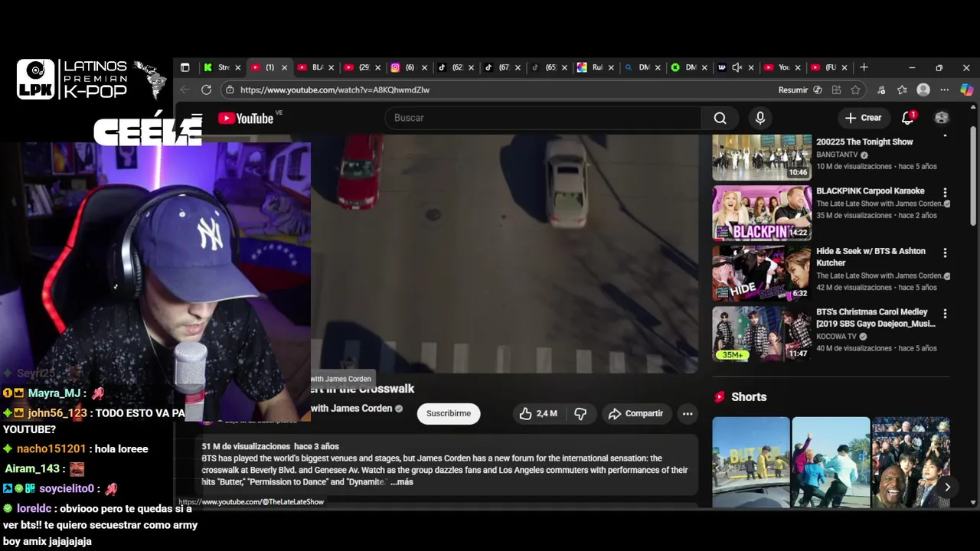Close the active (1) YouTube tab
The width and height of the screenshot is (980, 551).
click(285, 67)
